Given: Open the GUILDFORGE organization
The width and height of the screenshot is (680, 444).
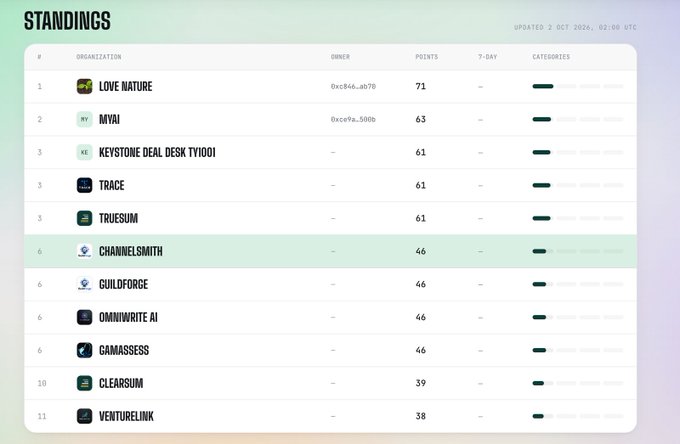Looking at the screenshot, I should click(124, 284).
